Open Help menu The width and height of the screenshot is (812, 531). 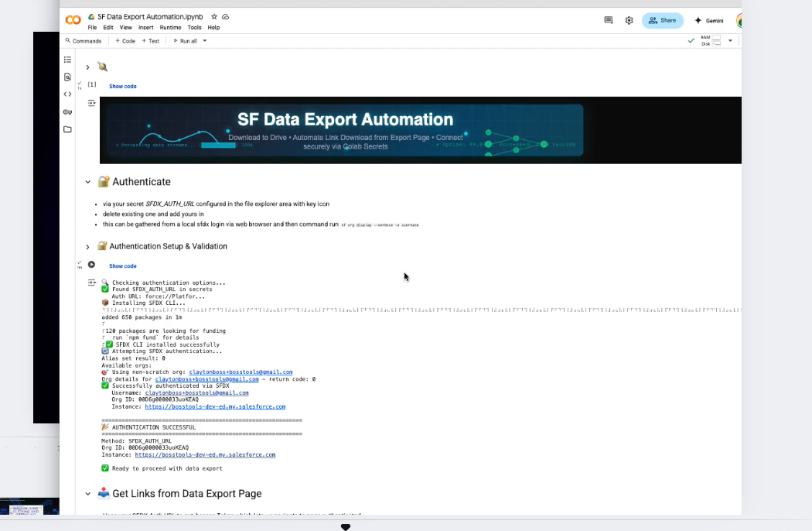coord(213,28)
